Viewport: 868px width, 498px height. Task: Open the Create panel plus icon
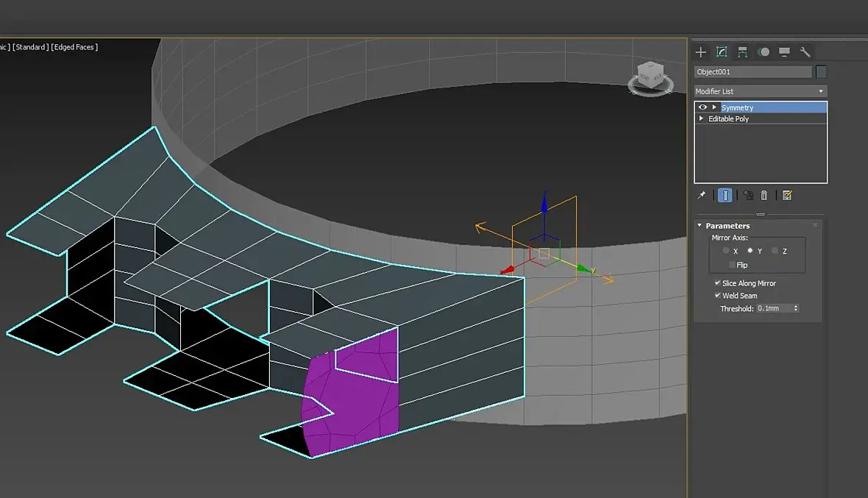(x=701, y=52)
